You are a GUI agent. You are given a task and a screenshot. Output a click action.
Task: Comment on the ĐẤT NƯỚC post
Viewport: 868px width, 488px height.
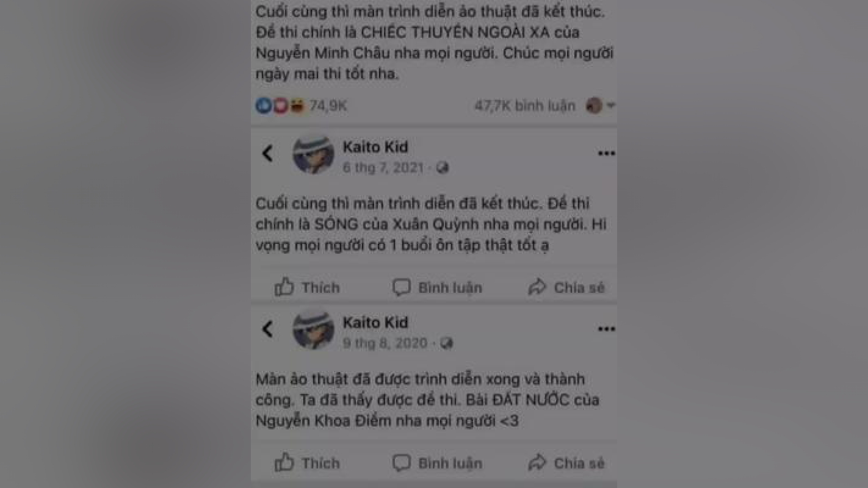click(x=437, y=463)
